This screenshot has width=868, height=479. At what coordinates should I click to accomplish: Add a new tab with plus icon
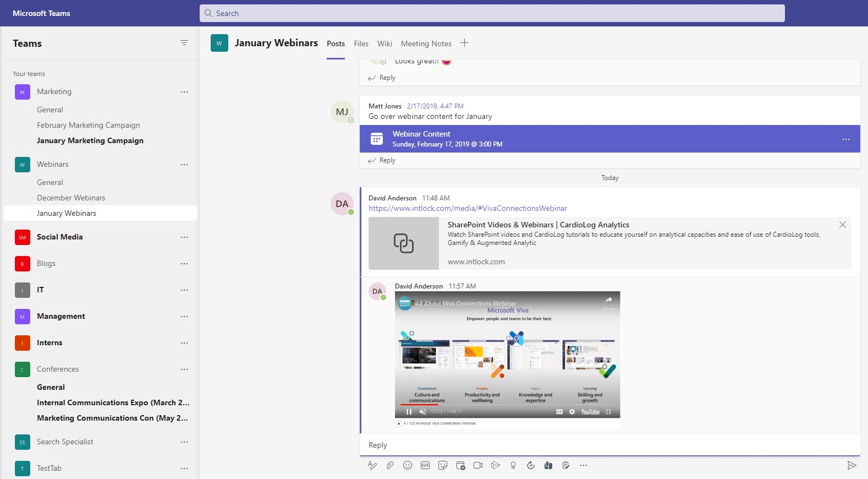[x=464, y=43]
